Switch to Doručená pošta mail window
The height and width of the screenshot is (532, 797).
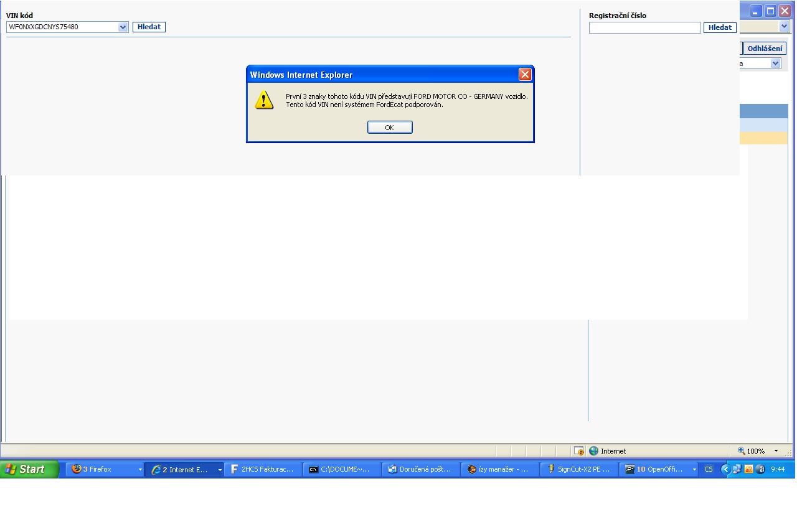tap(420, 470)
